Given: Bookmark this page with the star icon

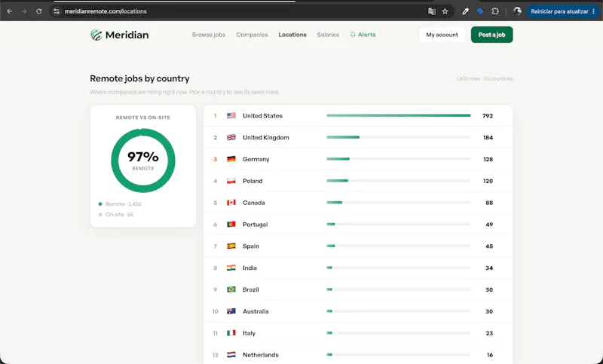Looking at the screenshot, I should [x=445, y=11].
